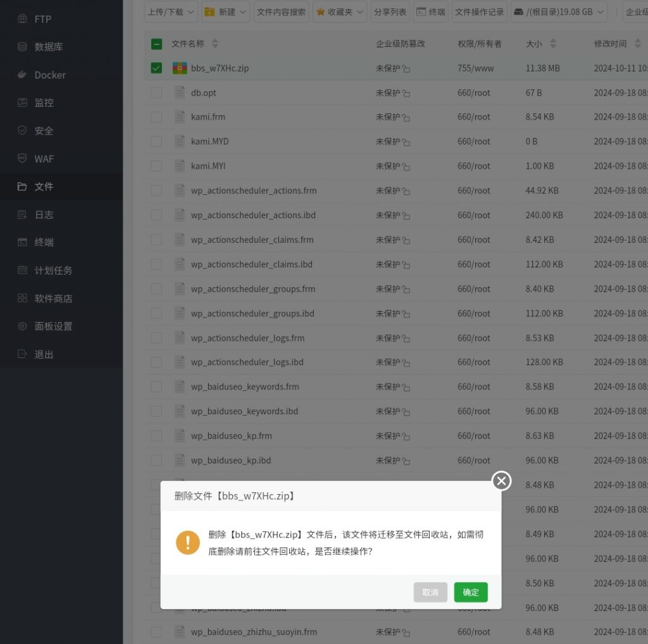
Task: Open the 上传/下载 dropdown
Action: [x=171, y=12]
